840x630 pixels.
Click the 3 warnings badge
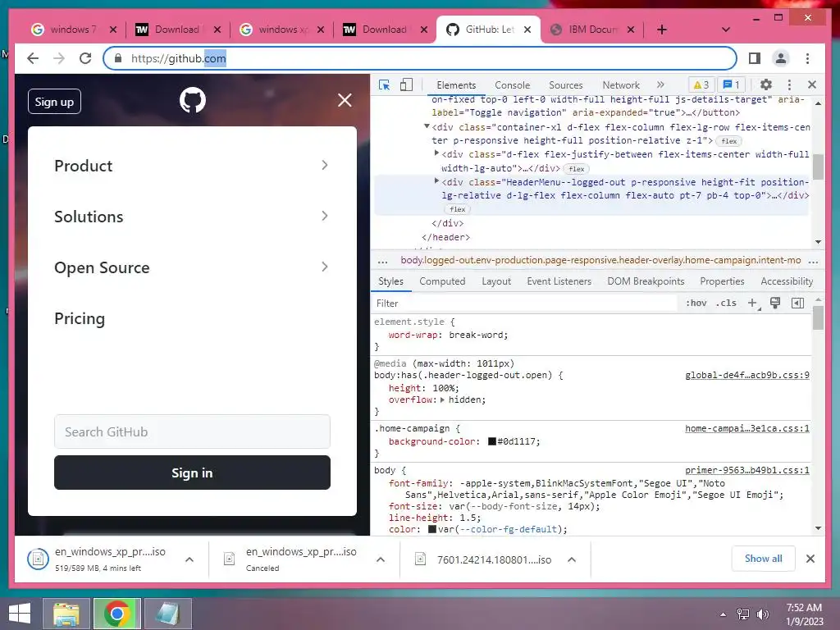pyautogui.click(x=701, y=84)
